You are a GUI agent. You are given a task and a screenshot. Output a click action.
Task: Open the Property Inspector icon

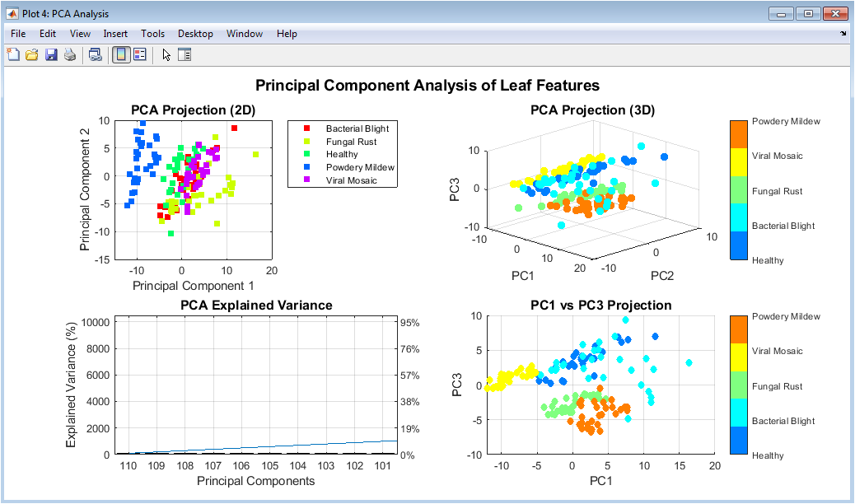[185, 55]
